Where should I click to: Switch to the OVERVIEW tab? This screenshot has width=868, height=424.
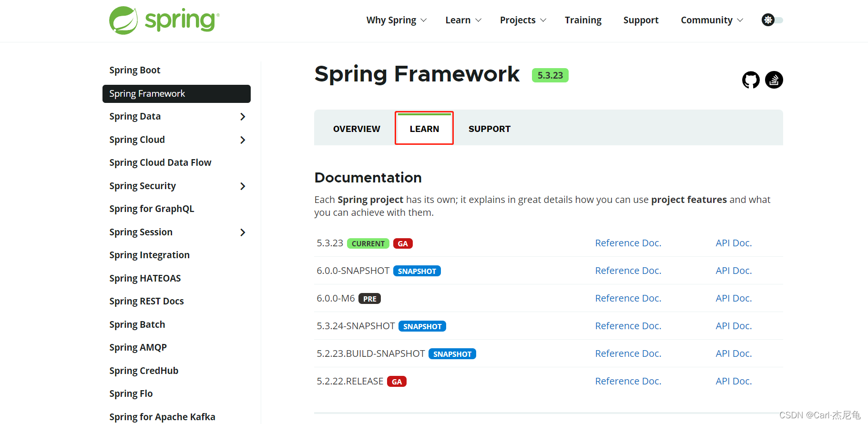(357, 129)
